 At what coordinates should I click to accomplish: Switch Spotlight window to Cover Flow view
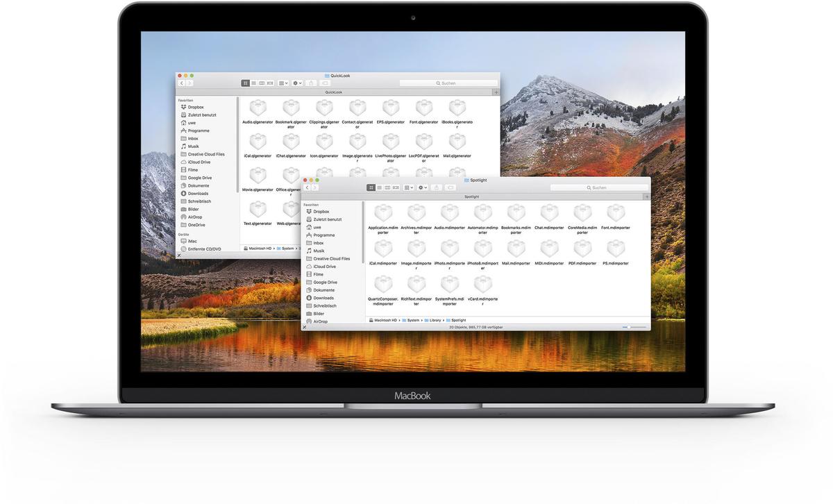(396, 187)
